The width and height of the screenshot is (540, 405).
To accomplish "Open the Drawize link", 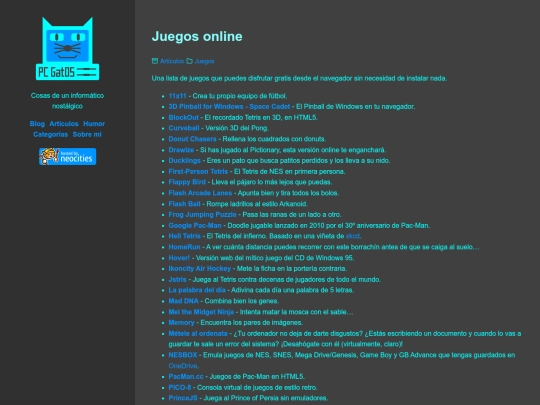I will click(x=181, y=150).
